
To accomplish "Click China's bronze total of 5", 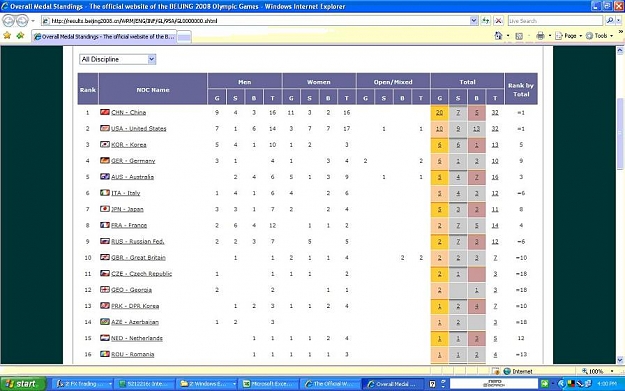I will (x=476, y=113).
